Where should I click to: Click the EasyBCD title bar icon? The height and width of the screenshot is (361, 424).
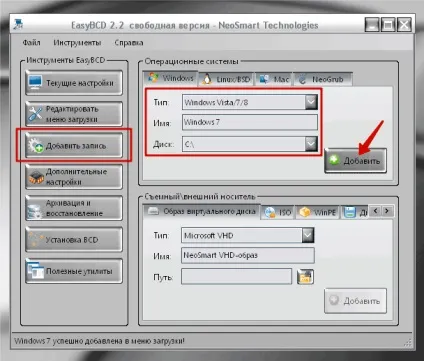(x=18, y=25)
